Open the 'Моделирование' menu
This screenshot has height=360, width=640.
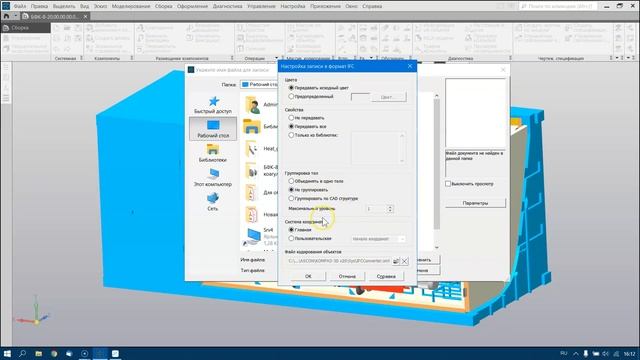(131, 6)
